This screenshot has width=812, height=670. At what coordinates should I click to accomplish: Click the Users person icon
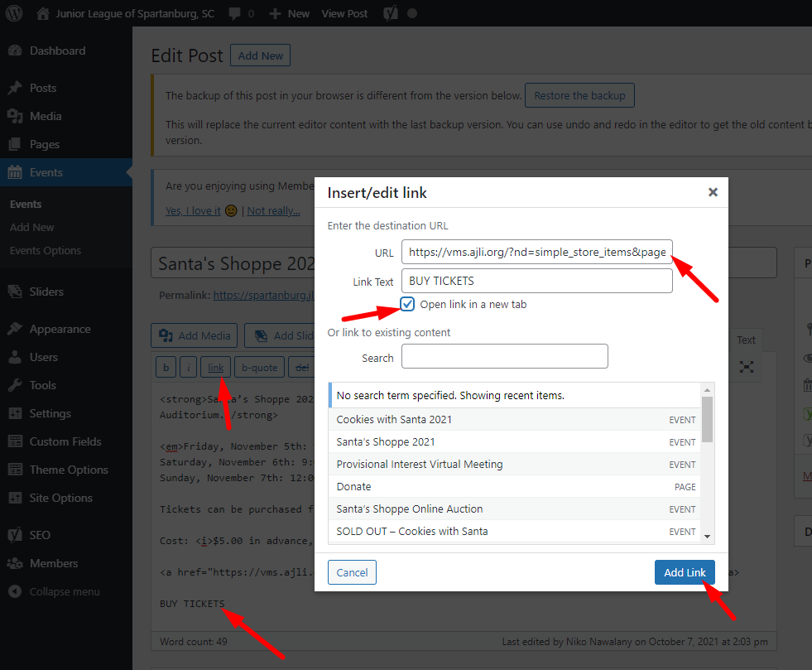click(x=15, y=357)
